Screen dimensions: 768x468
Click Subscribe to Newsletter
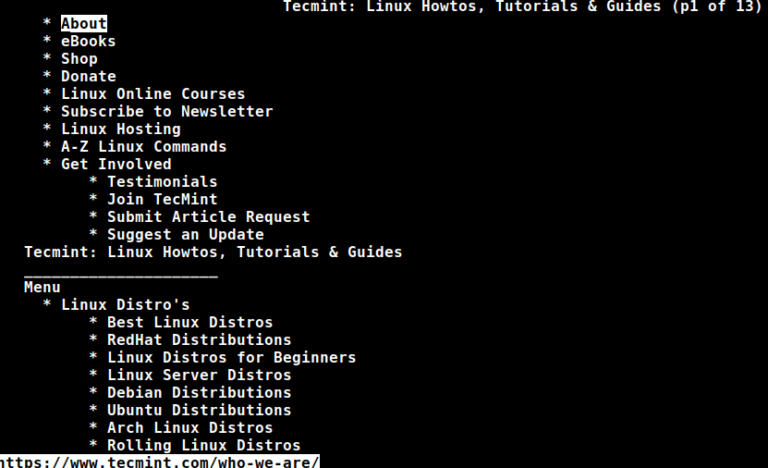[x=167, y=112]
